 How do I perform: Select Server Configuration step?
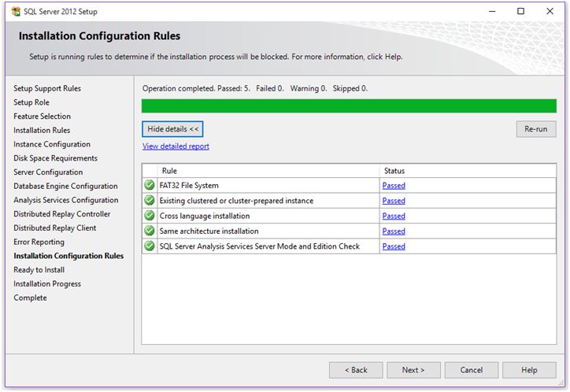pyautogui.click(x=48, y=172)
